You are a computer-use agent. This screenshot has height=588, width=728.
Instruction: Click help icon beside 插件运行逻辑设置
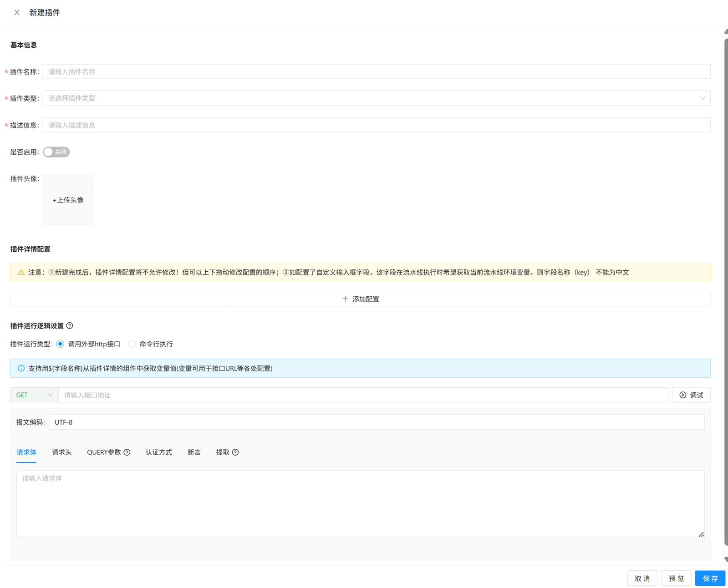tap(70, 326)
